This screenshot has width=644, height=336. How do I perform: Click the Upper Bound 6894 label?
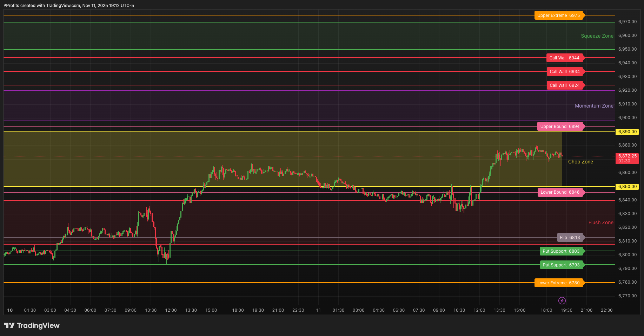coord(560,126)
